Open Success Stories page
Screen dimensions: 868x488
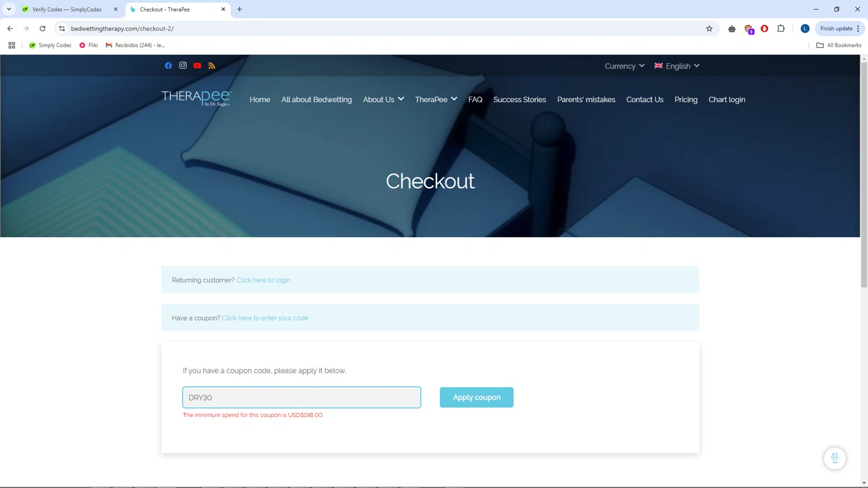point(520,99)
